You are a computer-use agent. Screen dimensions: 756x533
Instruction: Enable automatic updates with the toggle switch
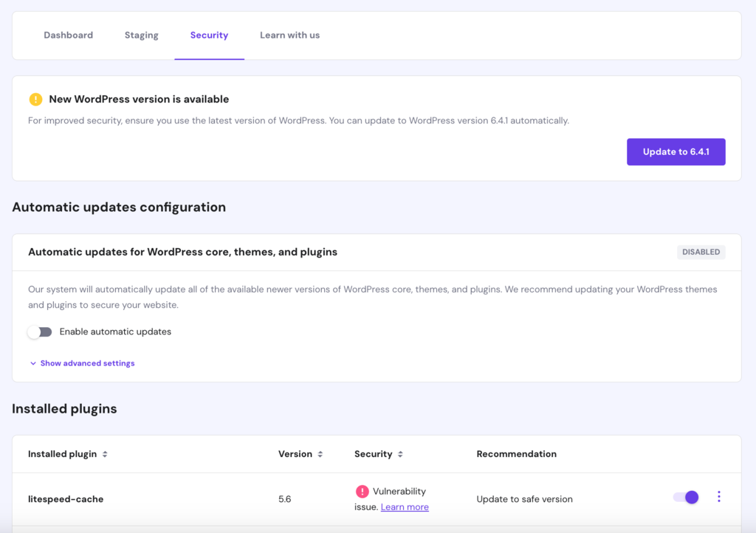point(40,332)
